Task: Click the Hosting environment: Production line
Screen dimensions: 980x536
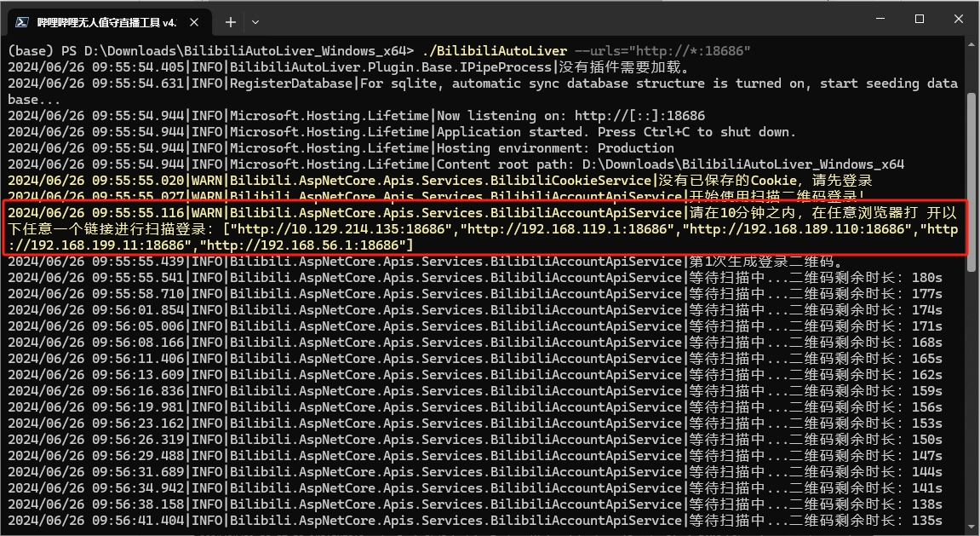Action: 341,148
